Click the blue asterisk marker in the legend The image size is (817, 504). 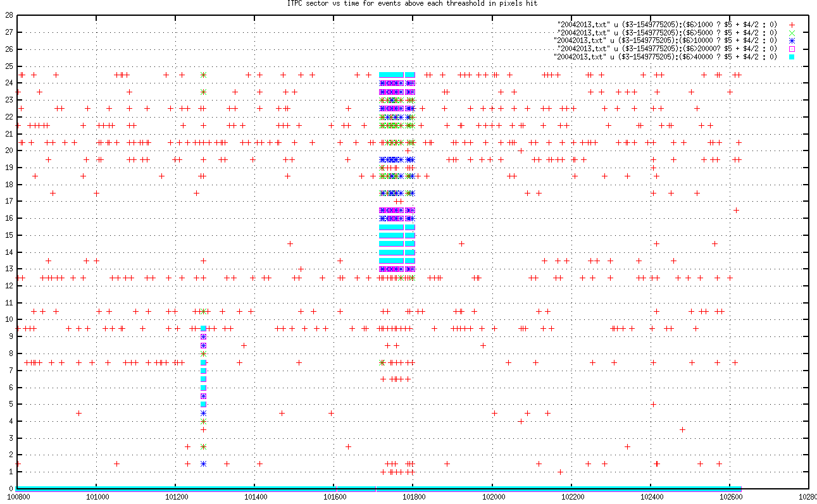tap(791, 40)
